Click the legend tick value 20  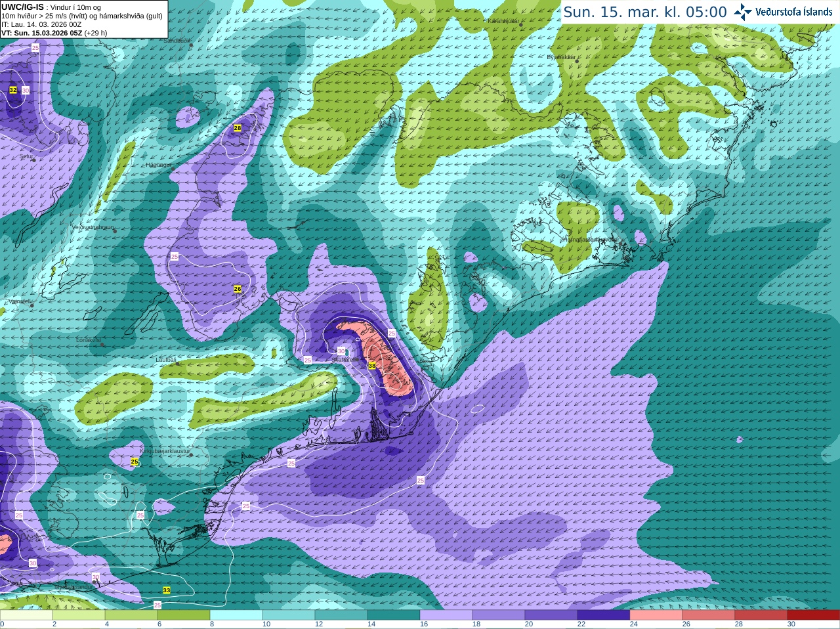tap(529, 624)
